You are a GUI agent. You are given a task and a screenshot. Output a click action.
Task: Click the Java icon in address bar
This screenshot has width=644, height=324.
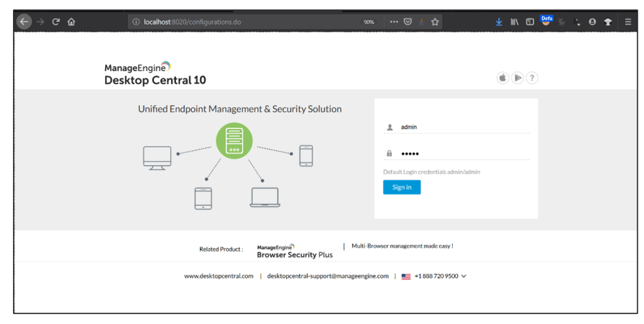pos(421,22)
